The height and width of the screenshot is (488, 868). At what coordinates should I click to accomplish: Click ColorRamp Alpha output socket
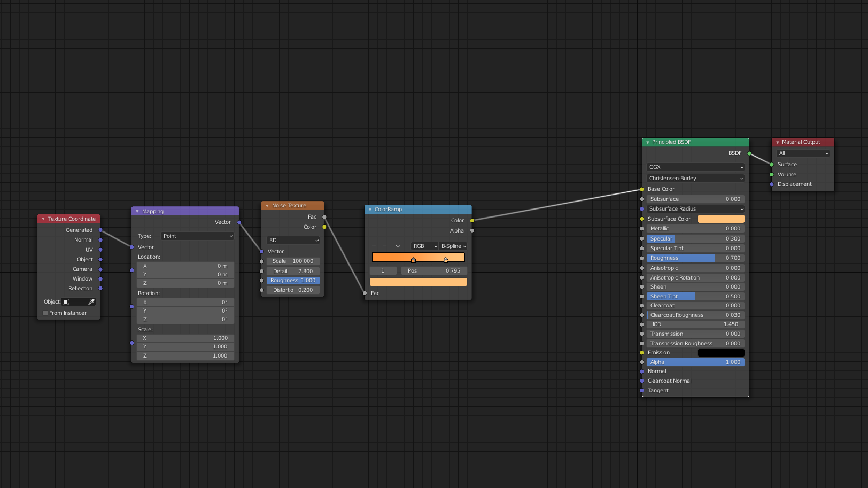472,231
